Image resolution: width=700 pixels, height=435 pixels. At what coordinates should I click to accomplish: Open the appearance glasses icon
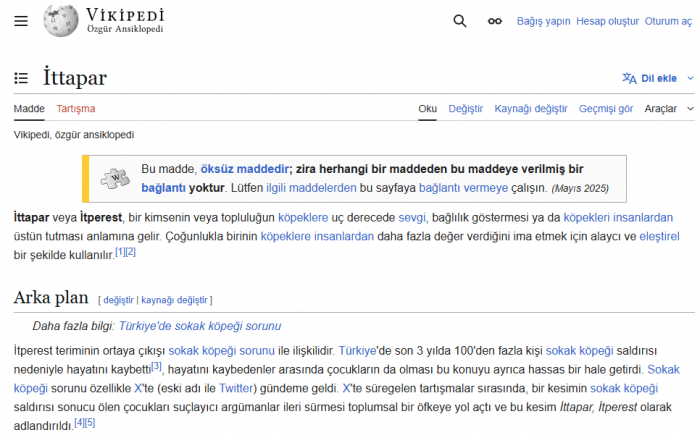494,21
